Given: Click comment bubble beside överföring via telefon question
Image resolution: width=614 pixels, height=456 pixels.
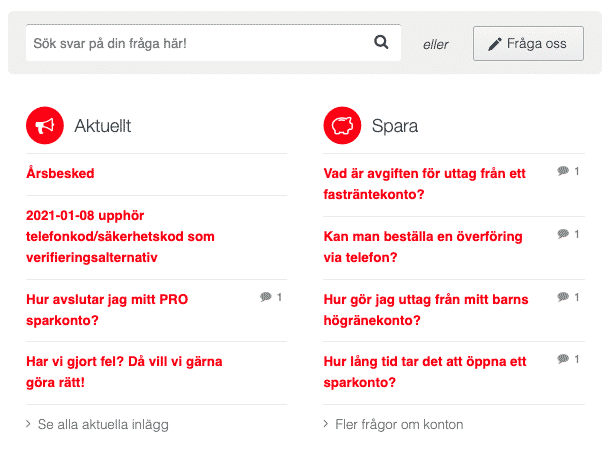Looking at the screenshot, I should tap(563, 234).
